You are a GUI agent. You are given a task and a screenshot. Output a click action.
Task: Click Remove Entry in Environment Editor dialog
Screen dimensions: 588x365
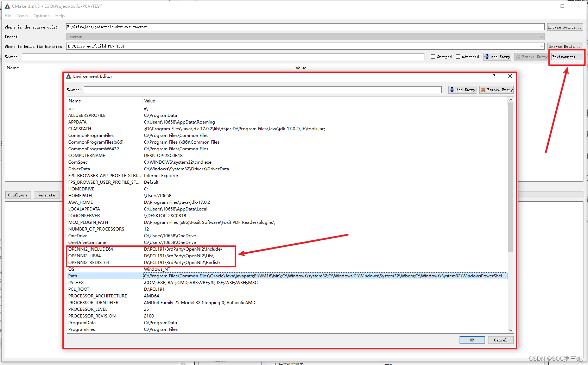[497, 90]
